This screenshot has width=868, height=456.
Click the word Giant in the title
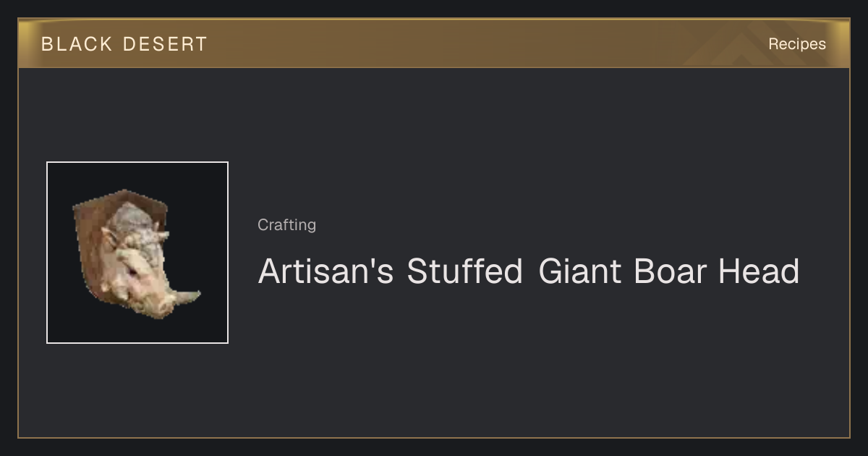tap(580, 271)
